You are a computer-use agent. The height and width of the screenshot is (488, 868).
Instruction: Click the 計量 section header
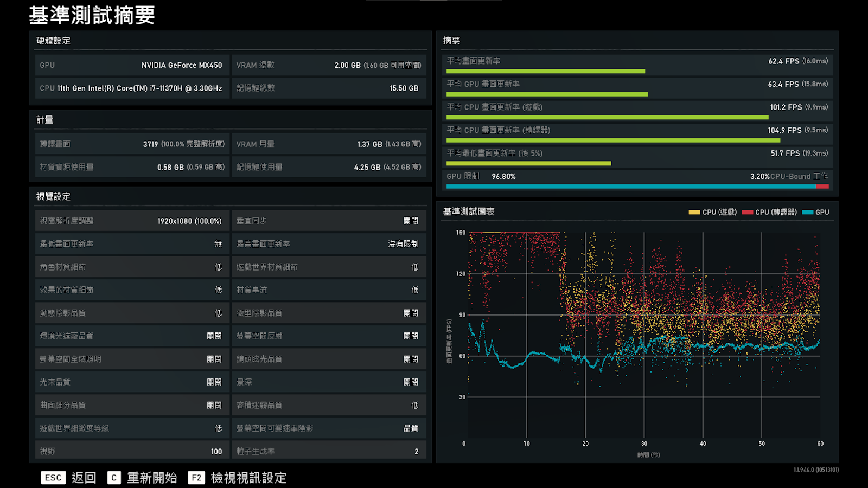[44, 120]
